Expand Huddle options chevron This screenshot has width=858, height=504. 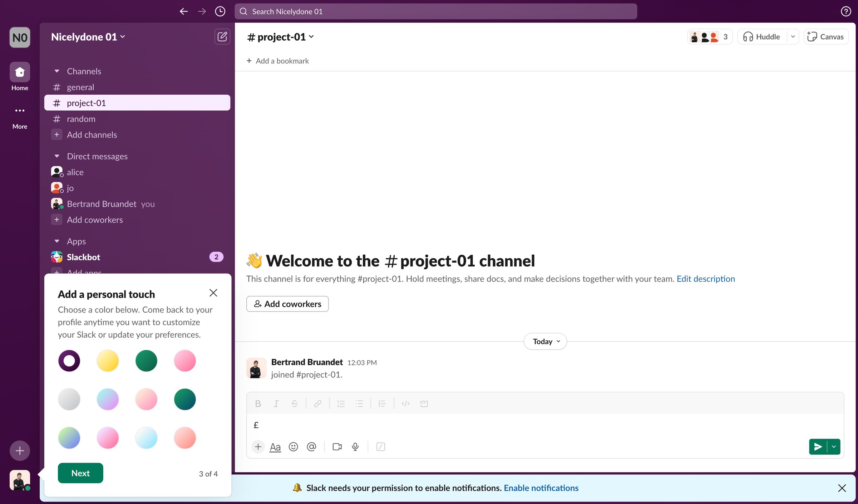click(x=793, y=37)
